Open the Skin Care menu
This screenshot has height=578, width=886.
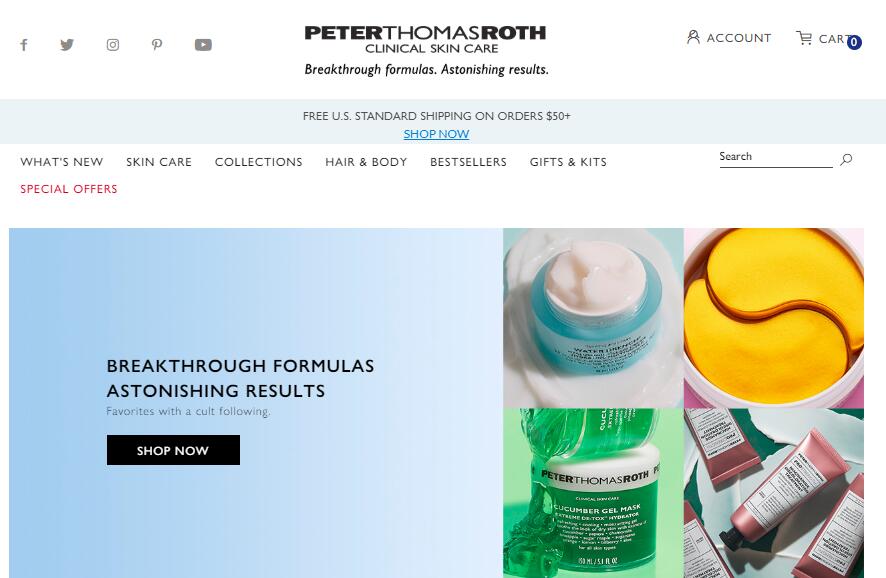159,162
